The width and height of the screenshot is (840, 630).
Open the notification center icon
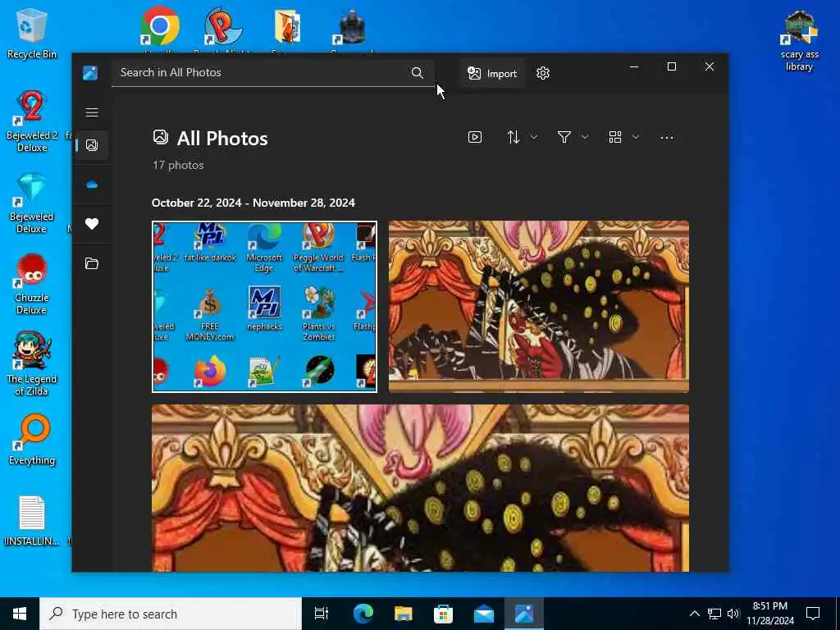(813, 614)
